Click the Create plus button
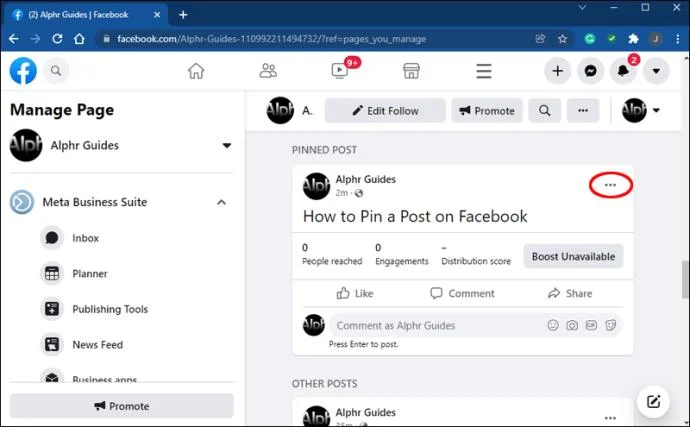This screenshot has width=690, height=427. (558, 71)
